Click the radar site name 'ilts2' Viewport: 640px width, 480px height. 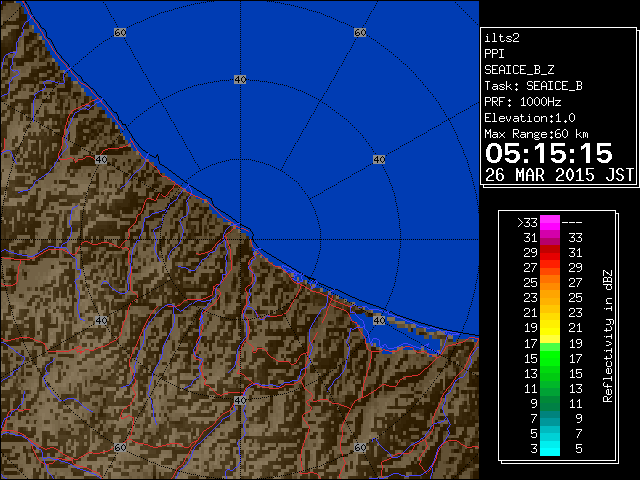pos(502,38)
